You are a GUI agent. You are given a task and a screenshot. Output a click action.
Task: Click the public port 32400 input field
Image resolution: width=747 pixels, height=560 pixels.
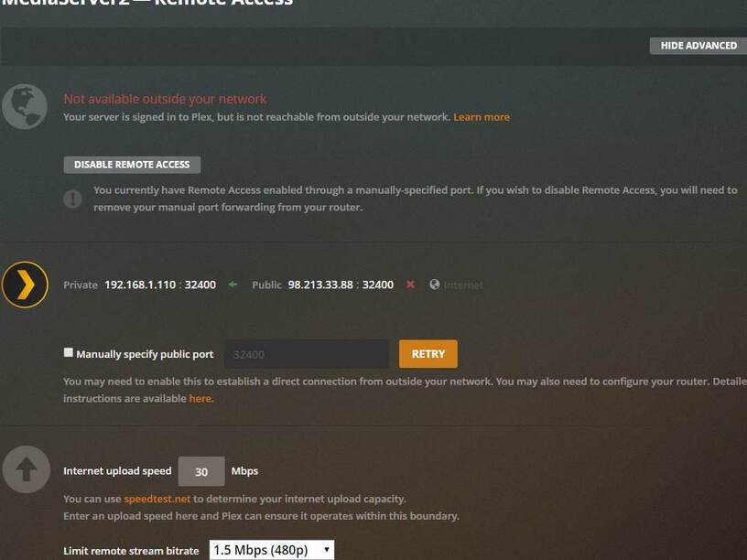[307, 354]
